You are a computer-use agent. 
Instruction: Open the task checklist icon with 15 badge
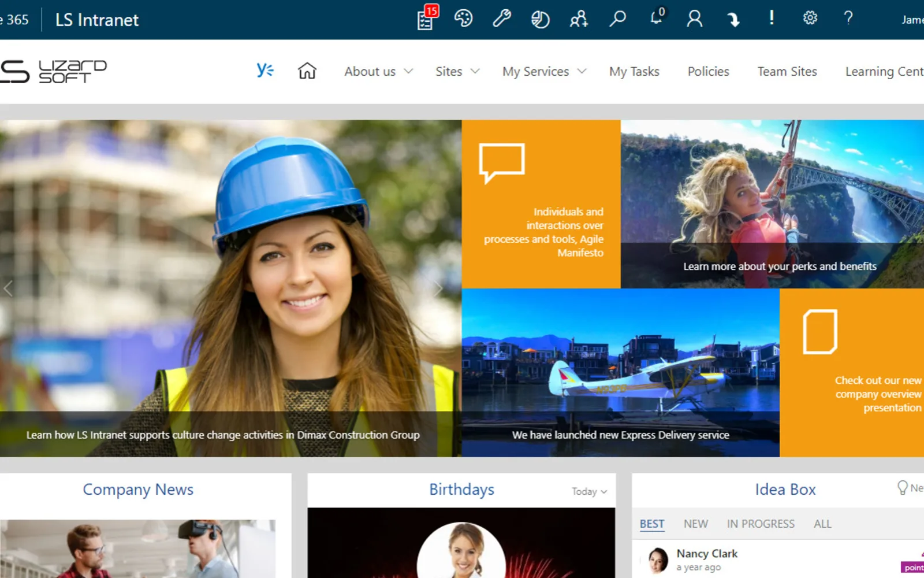point(426,19)
